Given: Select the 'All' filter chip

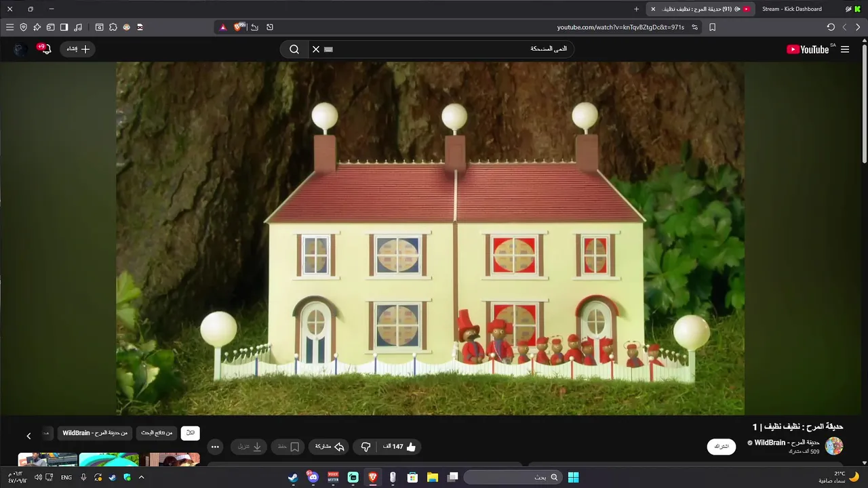Looking at the screenshot, I should [x=191, y=433].
